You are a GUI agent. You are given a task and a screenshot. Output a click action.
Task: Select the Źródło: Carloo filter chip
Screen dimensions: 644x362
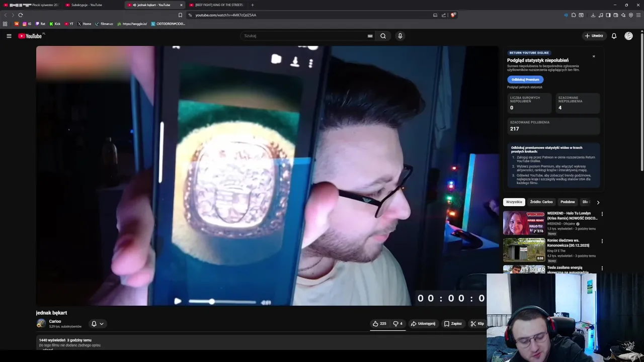click(541, 202)
